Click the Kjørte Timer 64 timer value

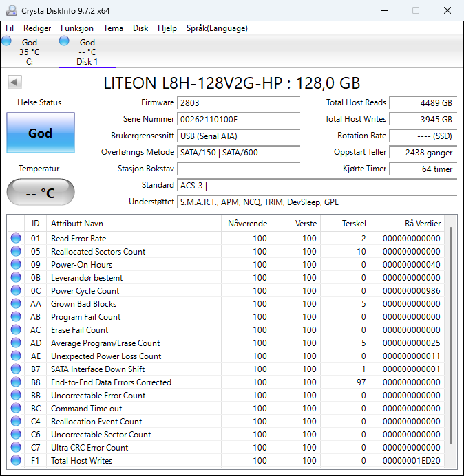click(423, 169)
